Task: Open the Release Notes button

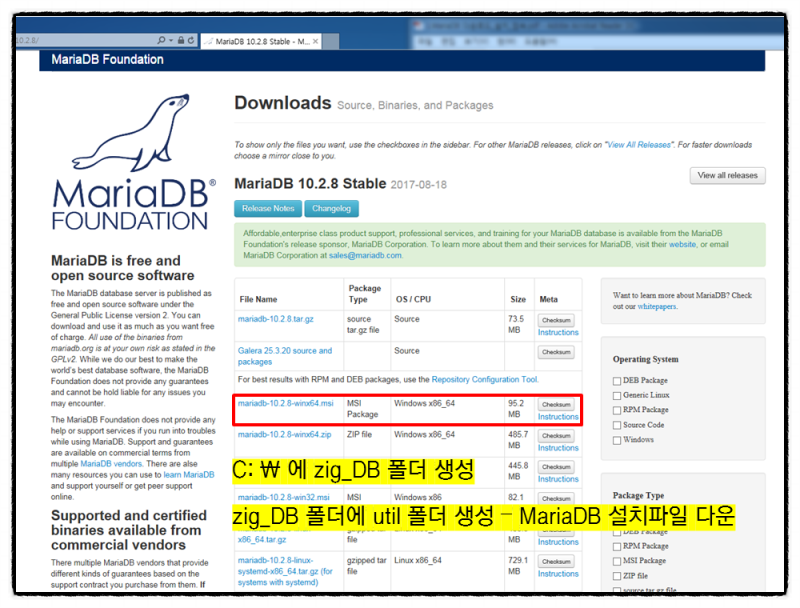Action: pos(268,209)
